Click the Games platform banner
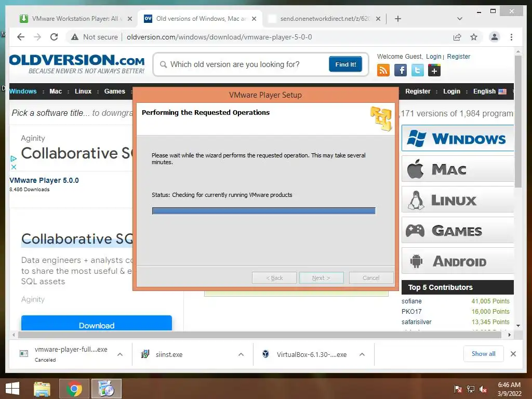The width and height of the screenshot is (532, 399). [457, 230]
